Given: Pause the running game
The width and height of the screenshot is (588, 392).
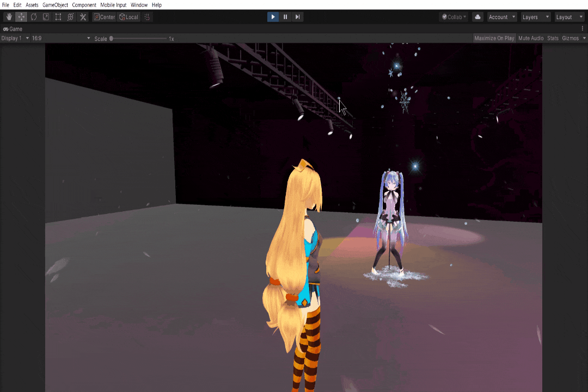Looking at the screenshot, I should (x=285, y=17).
